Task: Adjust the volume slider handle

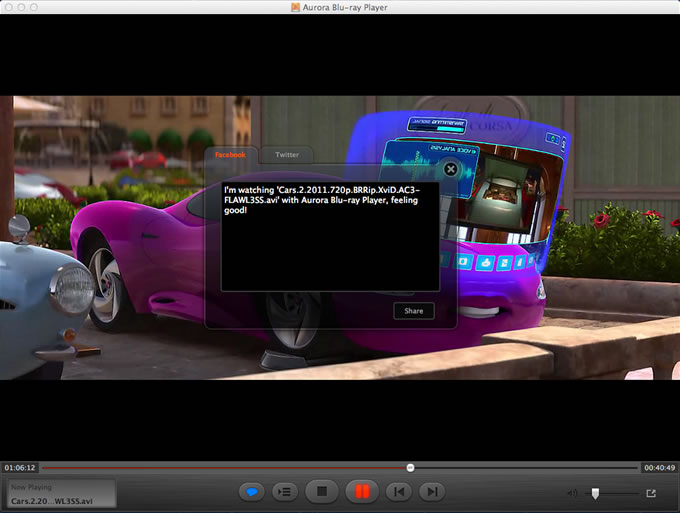Action: point(595,493)
